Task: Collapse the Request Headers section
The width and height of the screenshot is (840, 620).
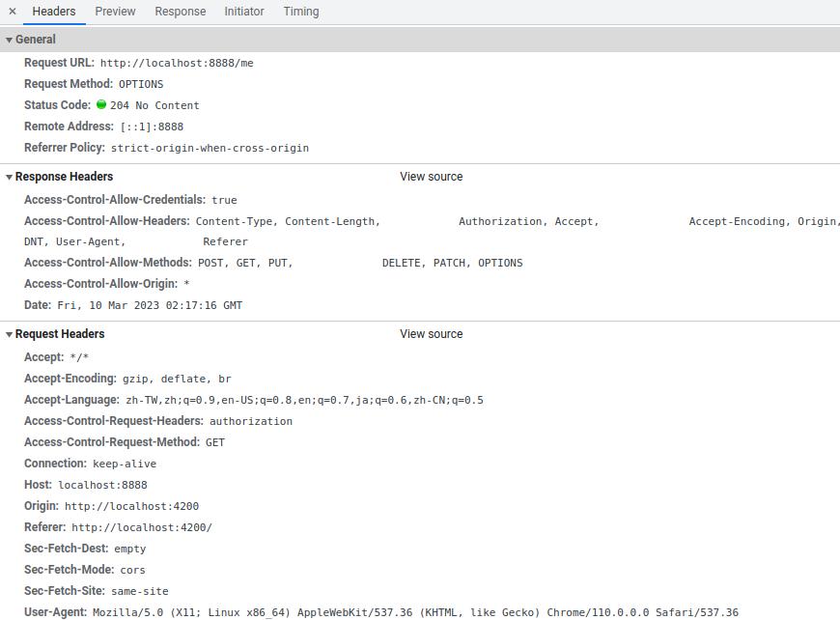Action: click(55, 334)
